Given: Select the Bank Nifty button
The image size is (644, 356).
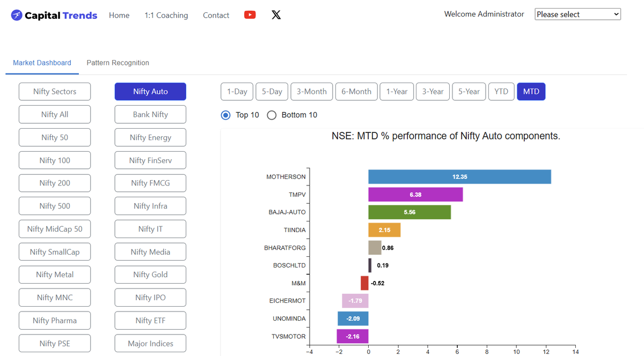Looking at the screenshot, I should point(150,114).
